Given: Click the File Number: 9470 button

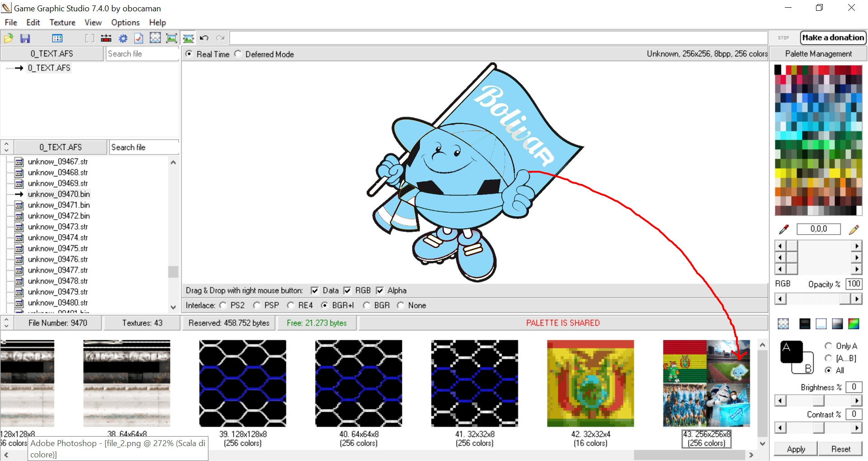Looking at the screenshot, I should (x=58, y=323).
